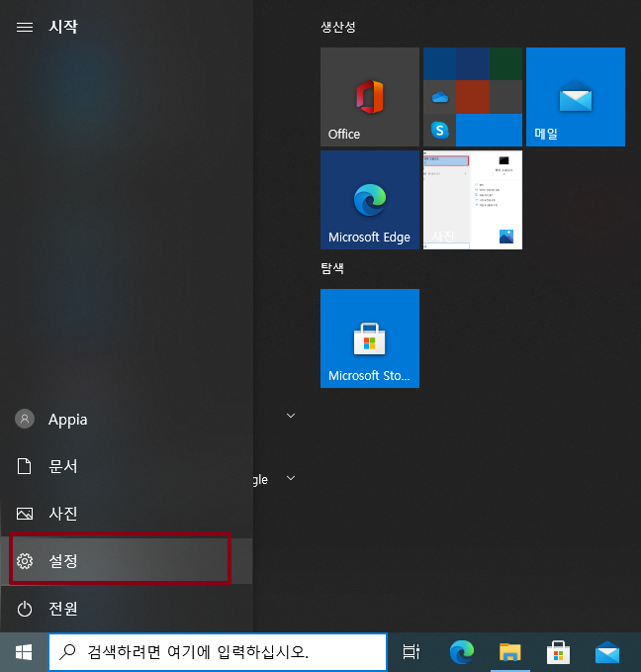
Task: Open 문서 (Documents) from the Start sidebar
Action: pos(127,466)
